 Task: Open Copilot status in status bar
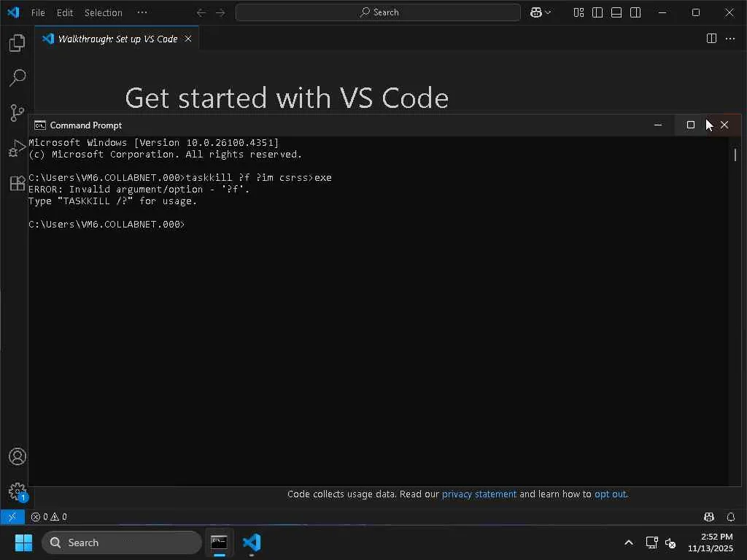pyautogui.click(x=709, y=517)
